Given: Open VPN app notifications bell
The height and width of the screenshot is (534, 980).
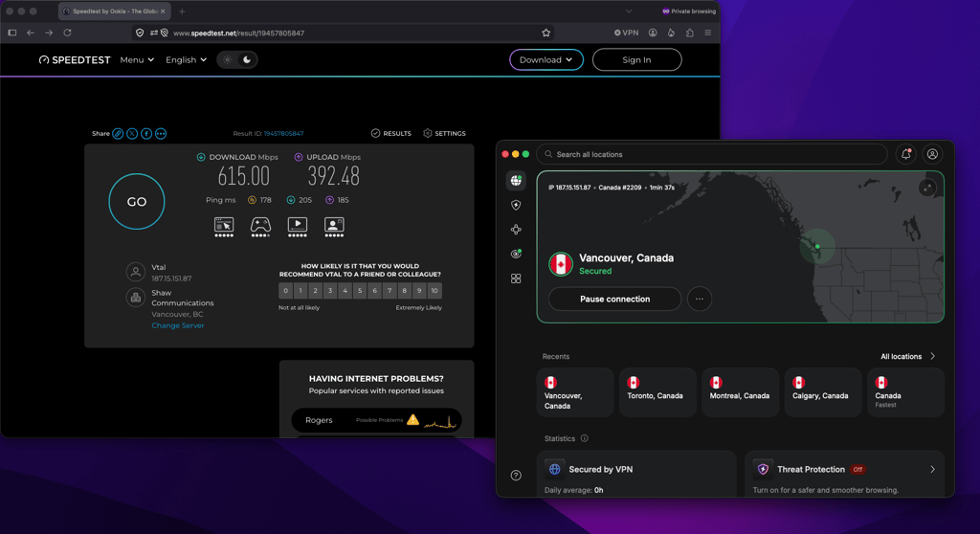Looking at the screenshot, I should (x=905, y=154).
